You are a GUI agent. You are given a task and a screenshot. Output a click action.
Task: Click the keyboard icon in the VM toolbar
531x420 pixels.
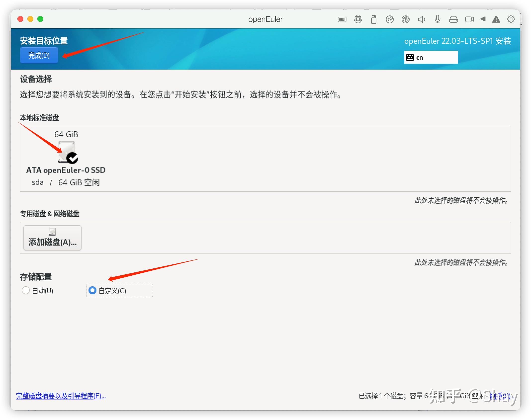[342, 19]
